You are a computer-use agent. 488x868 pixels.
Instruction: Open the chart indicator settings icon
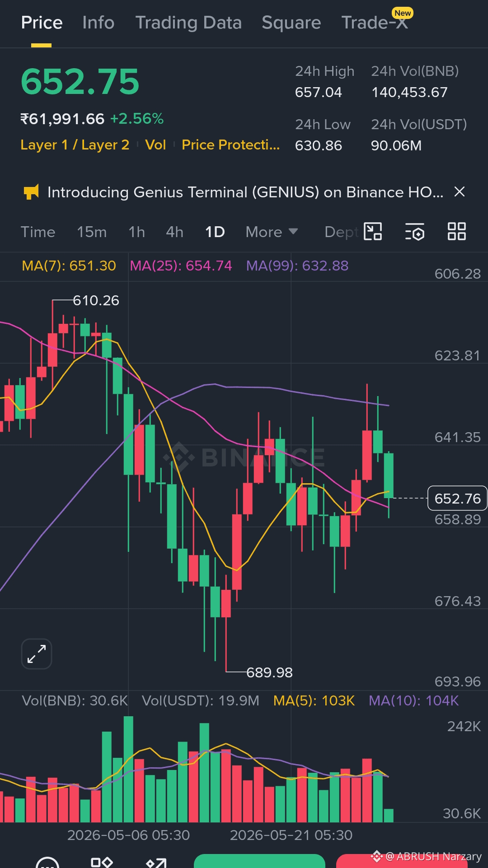point(414,232)
